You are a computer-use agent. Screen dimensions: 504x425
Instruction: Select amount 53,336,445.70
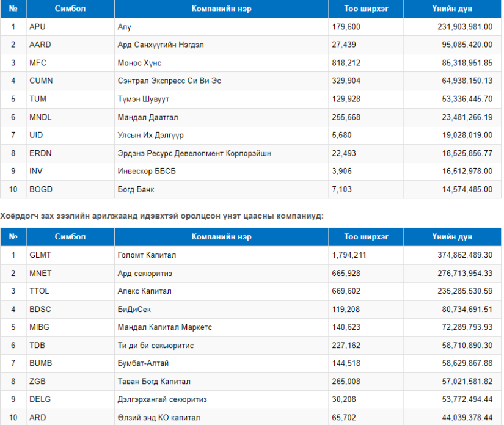coord(467,99)
